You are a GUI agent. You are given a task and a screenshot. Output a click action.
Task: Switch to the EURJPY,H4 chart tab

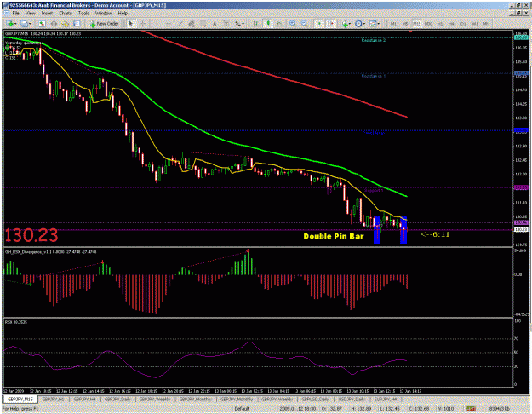[x=385, y=399]
